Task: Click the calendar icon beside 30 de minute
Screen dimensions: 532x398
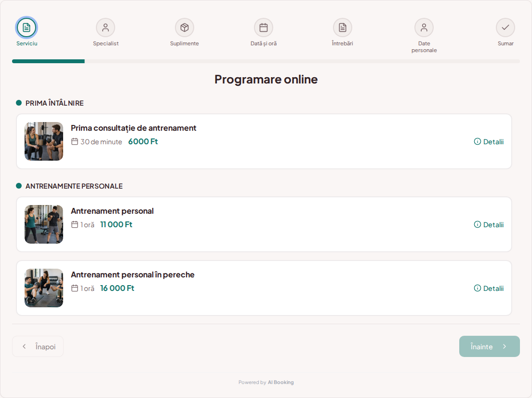Action: [75, 142]
